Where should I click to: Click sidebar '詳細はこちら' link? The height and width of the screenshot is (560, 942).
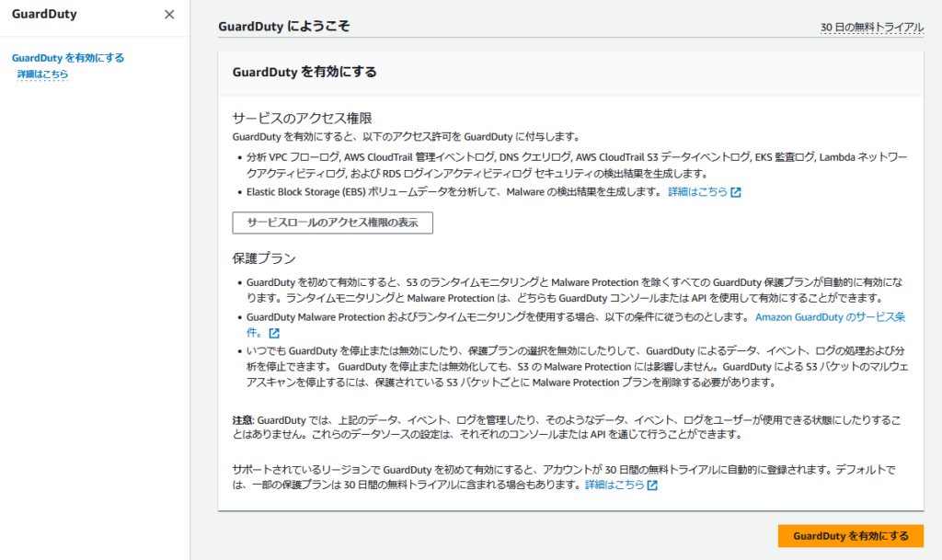(x=42, y=74)
